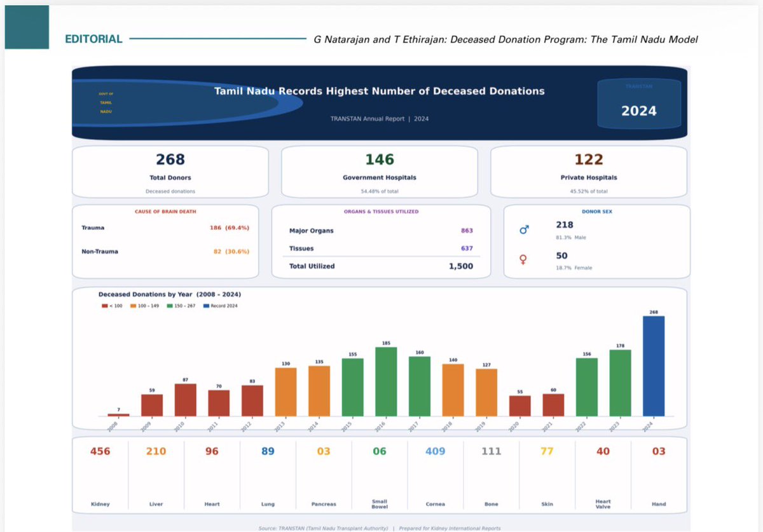Click the blue 2024 record bar
The height and width of the screenshot is (532, 763).
tap(654, 366)
